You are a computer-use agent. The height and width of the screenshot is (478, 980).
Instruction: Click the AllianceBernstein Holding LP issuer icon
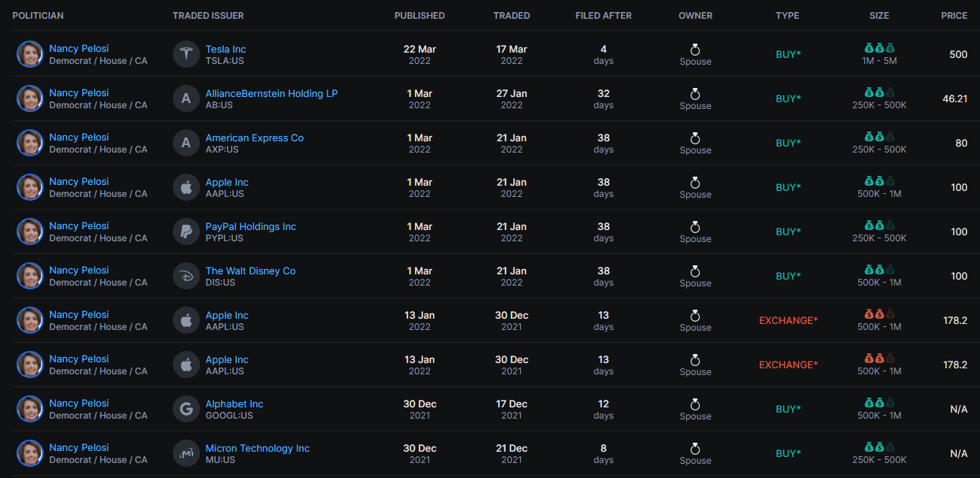pyautogui.click(x=186, y=98)
